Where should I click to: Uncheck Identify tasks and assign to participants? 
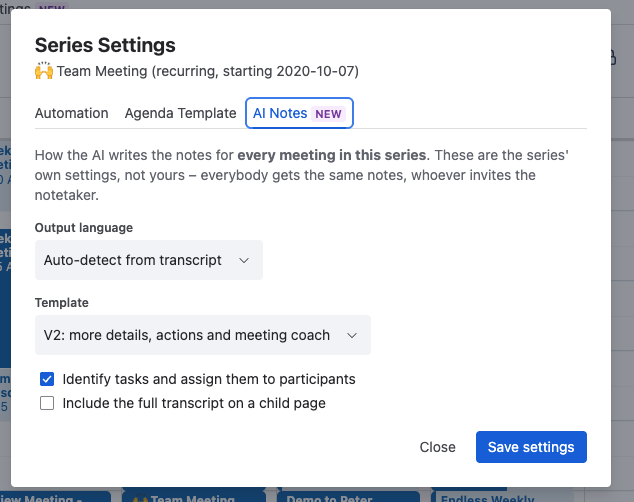pyautogui.click(x=47, y=379)
